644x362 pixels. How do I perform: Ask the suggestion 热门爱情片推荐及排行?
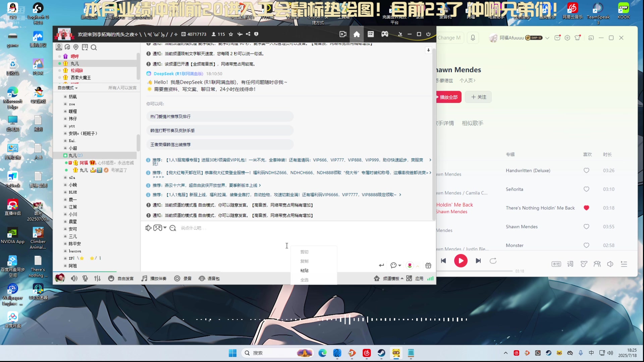coord(220,116)
